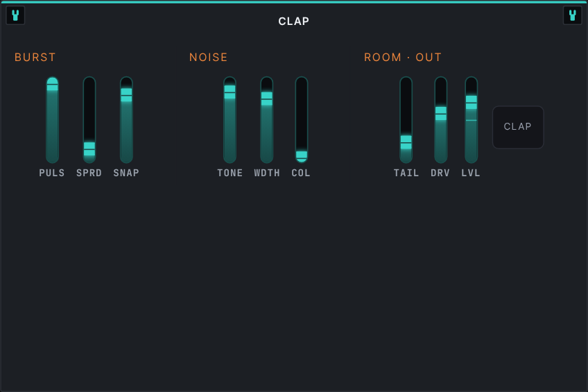Click the TONE slider handle
The height and width of the screenshot is (392, 588).
pos(230,92)
